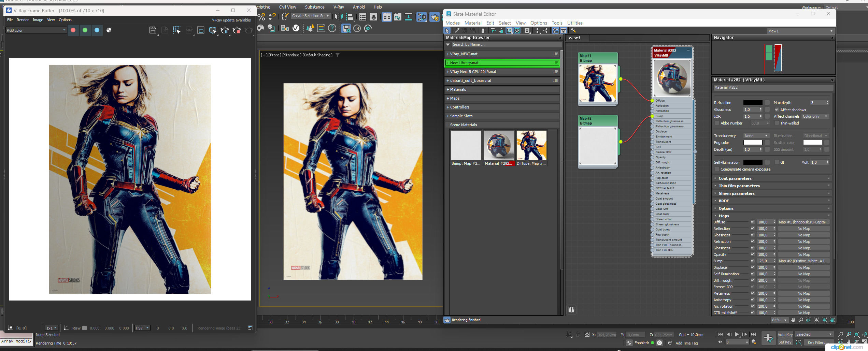Collapse the Scene Materials group
This screenshot has width=868, height=351.
pos(502,125)
